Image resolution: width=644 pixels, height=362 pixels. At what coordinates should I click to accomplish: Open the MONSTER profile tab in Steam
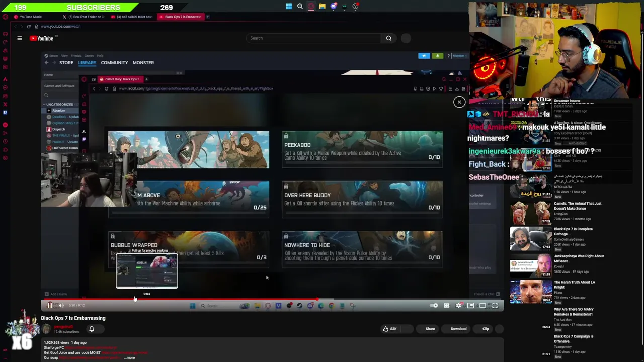pos(143,63)
